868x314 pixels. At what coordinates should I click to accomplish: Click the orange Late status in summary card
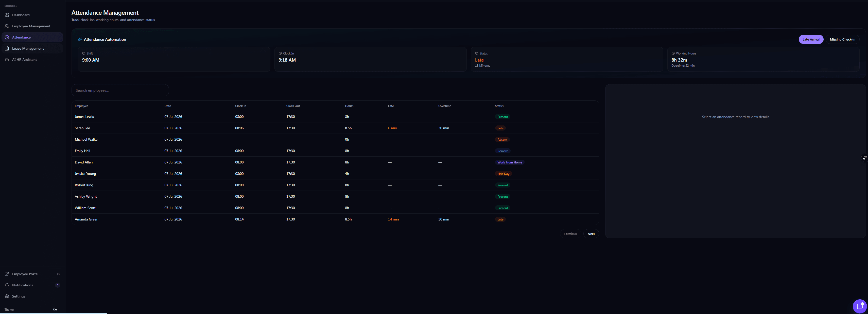479,60
